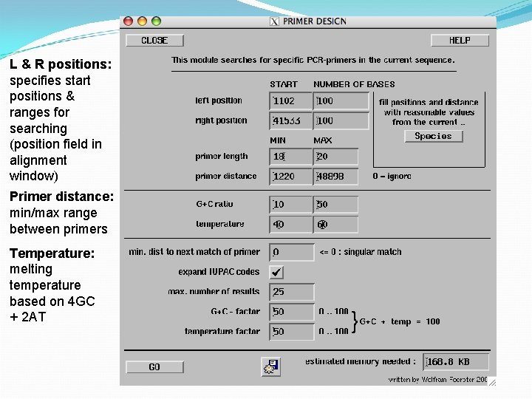Click the window resize grip corner
This screenshot has height=399, width=532.
click(492, 382)
